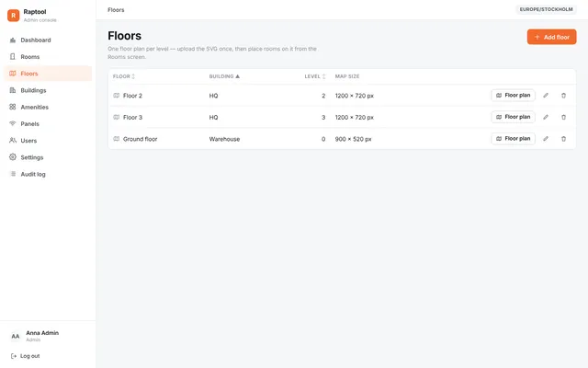Click the Log out arrow icon
Screen dimensions: 588x368
click(x=14, y=356)
